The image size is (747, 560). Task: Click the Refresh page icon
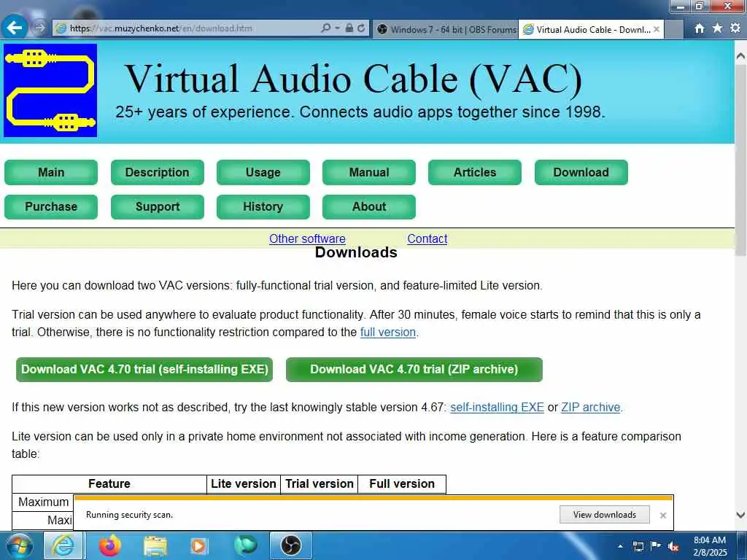tap(361, 28)
